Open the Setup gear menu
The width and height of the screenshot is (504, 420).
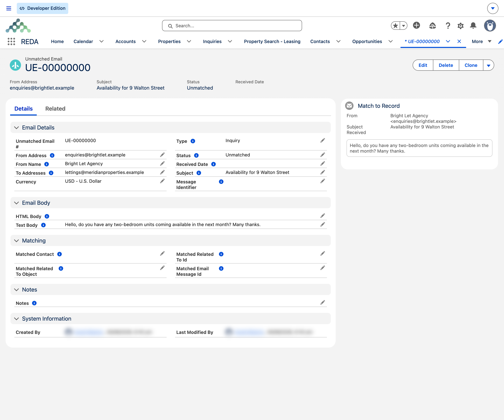[461, 26]
